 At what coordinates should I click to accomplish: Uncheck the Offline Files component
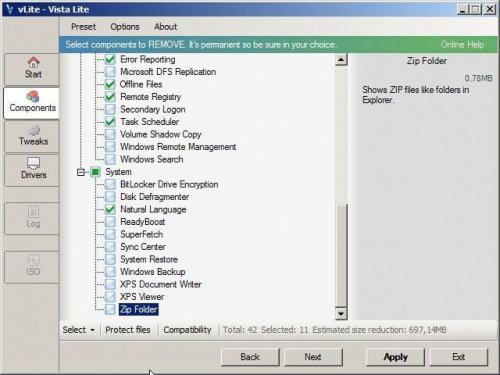coord(110,84)
